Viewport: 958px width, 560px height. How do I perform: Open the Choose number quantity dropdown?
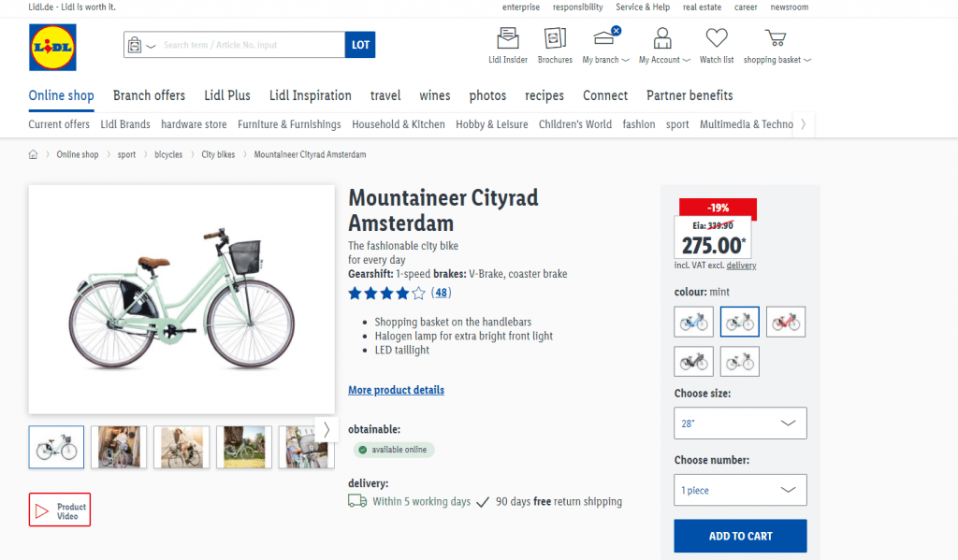click(739, 489)
